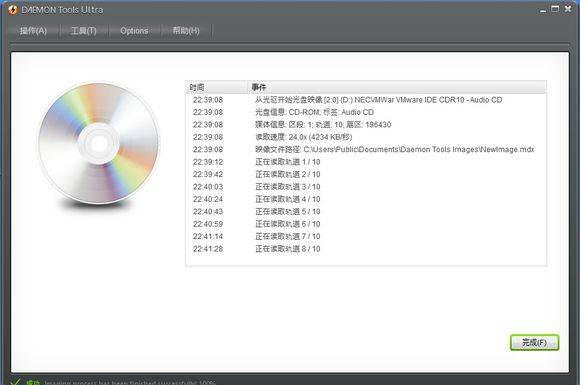This screenshot has height=385, width=580.
Task: Click the 时间 column header
Action: [x=216, y=87]
